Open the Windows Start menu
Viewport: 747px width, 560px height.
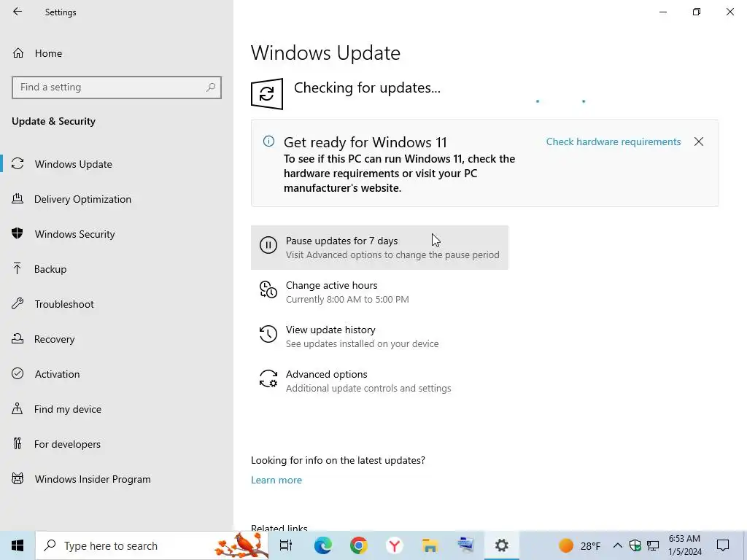pos(18,545)
